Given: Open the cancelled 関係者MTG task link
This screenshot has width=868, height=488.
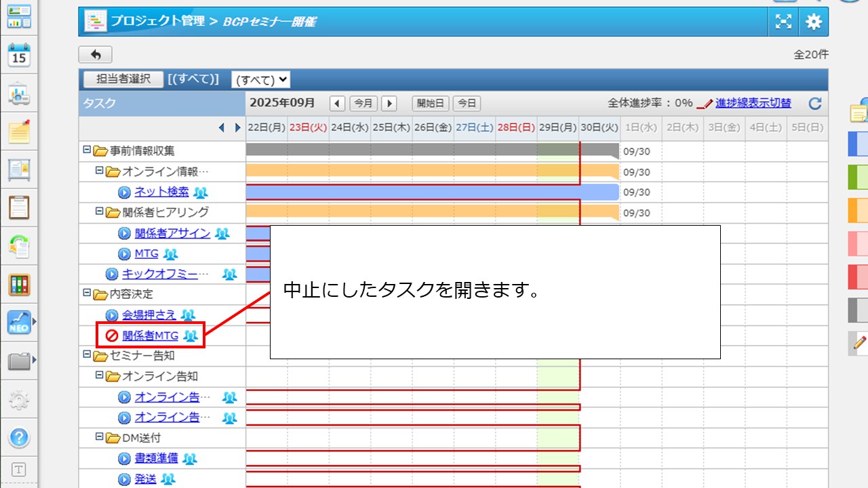Looking at the screenshot, I should (x=150, y=335).
